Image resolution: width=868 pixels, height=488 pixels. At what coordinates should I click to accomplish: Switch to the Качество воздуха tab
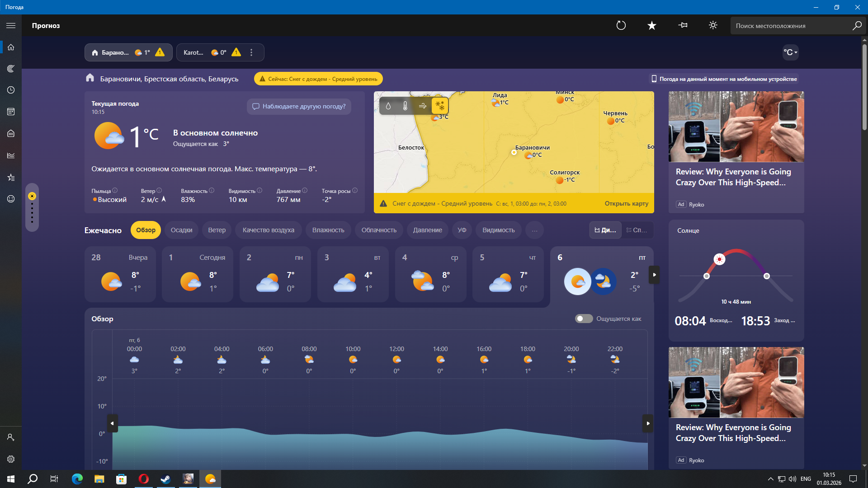coord(268,230)
